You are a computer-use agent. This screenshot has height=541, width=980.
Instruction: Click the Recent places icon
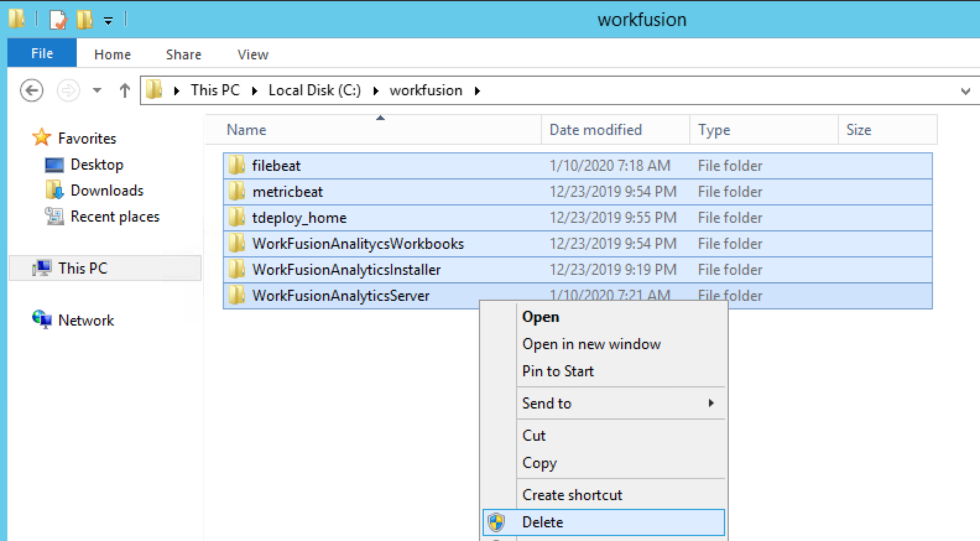pos(54,216)
